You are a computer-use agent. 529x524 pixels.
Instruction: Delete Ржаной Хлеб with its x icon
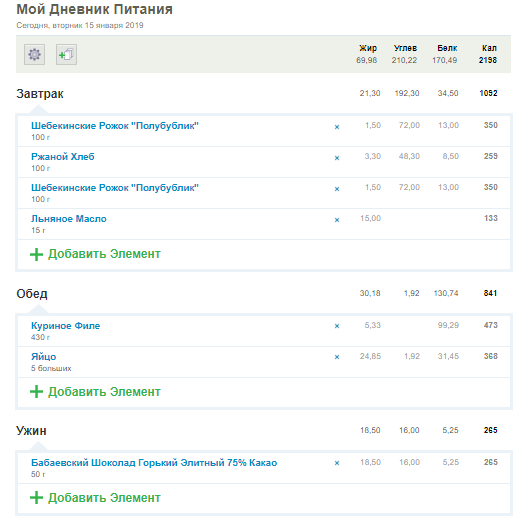coord(337,158)
